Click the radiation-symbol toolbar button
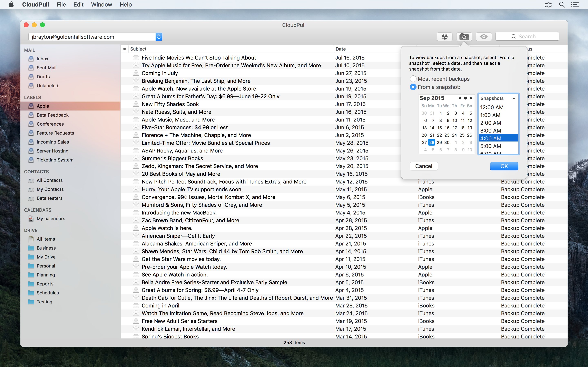This screenshot has width=588, height=367. point(444,37)
